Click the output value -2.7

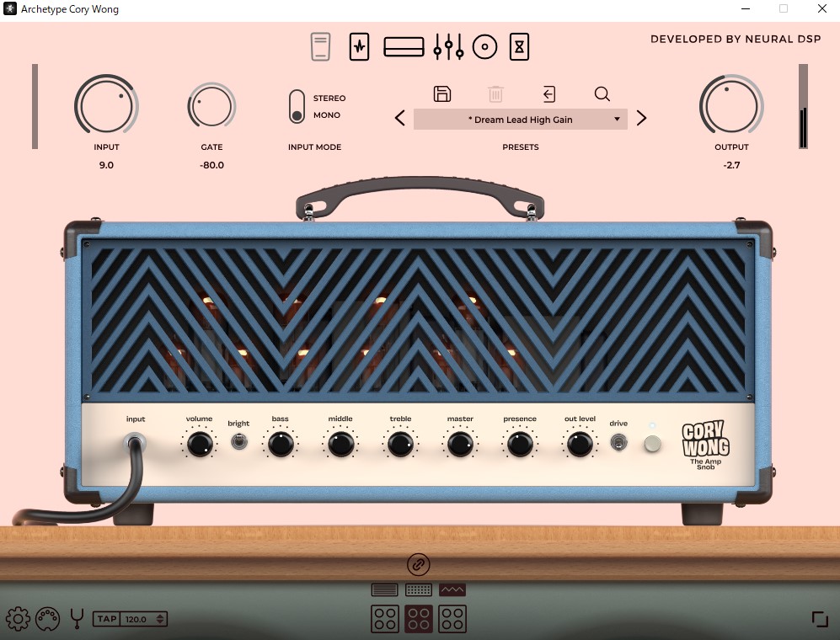[731, 165]
